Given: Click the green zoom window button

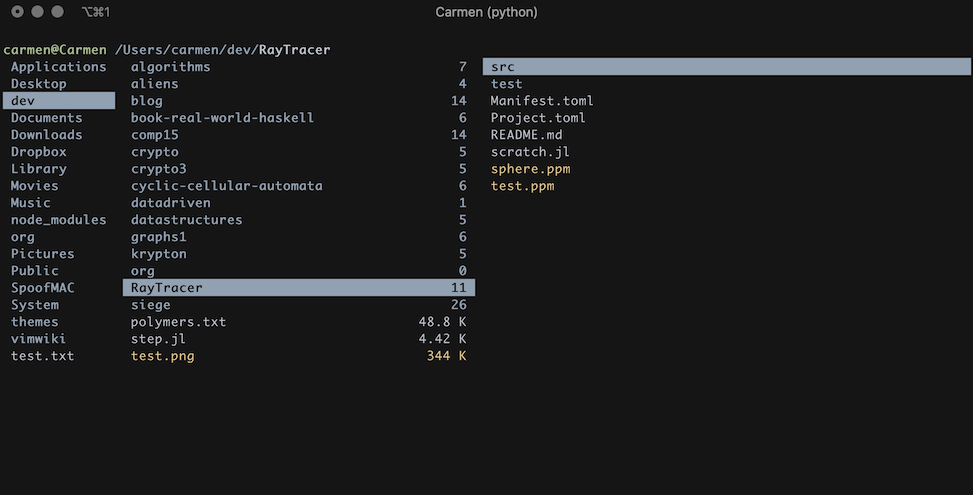Looking at the screenshot, I should coord(57,12).
